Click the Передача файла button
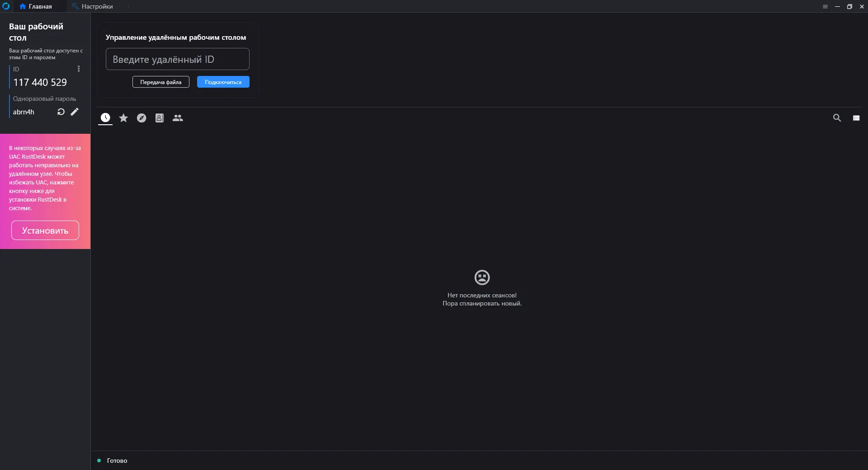The image size is (868, 470). click(161, 82)
